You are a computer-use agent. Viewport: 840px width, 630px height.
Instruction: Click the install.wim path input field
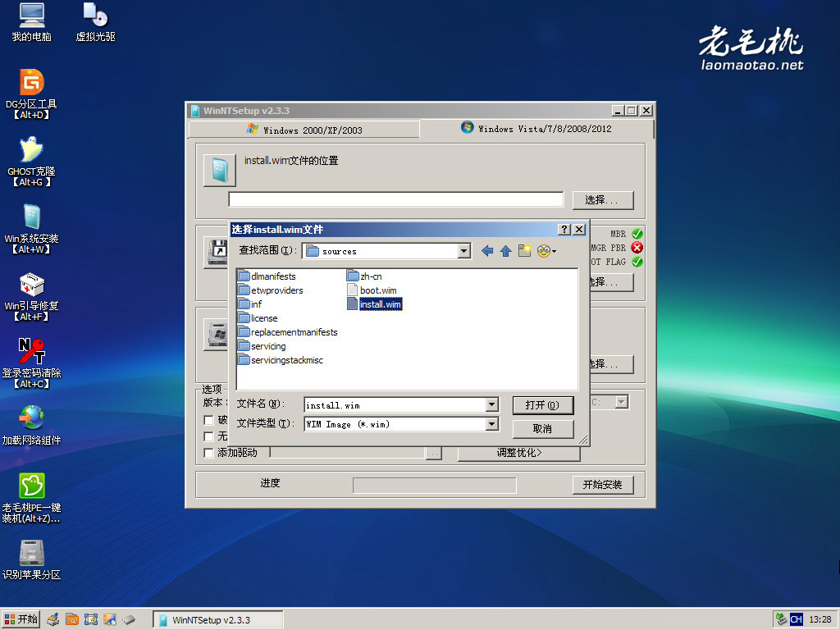click(x=396, y=199)
